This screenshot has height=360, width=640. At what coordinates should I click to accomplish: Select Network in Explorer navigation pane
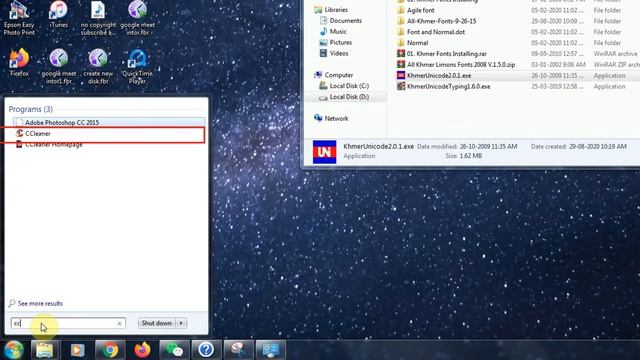point(331,118)
